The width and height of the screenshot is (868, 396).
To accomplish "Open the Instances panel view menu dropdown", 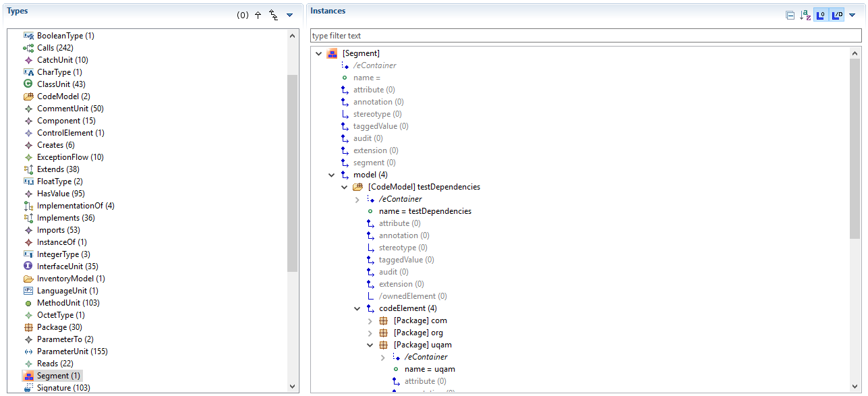I will point(852,15).
